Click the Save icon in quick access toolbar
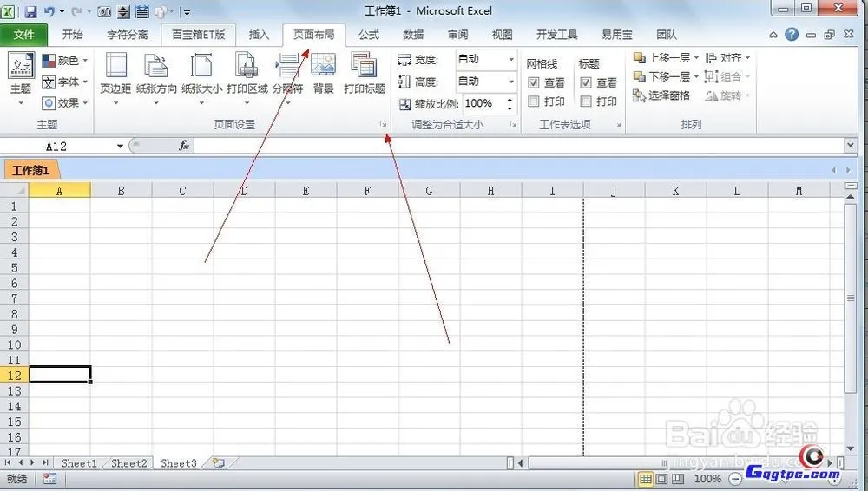The height and width of the screenshot is (491, 868). (31, 11)
